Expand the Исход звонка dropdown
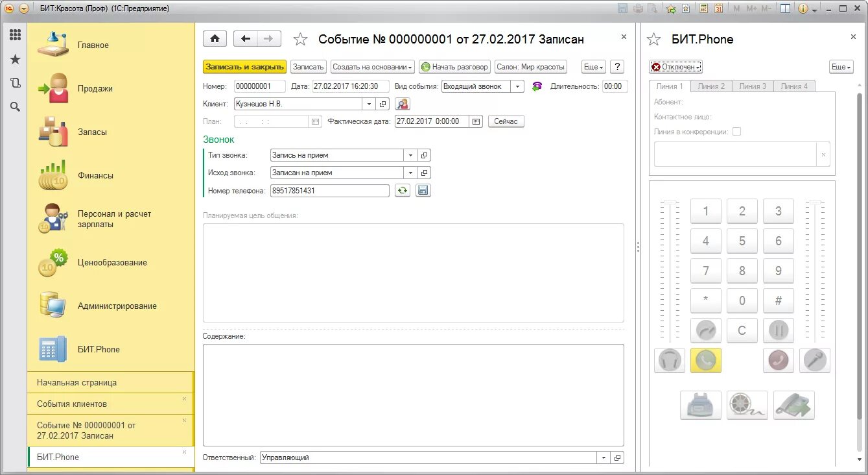This screenshot has width=868, height=475. [x=410, y=173]
